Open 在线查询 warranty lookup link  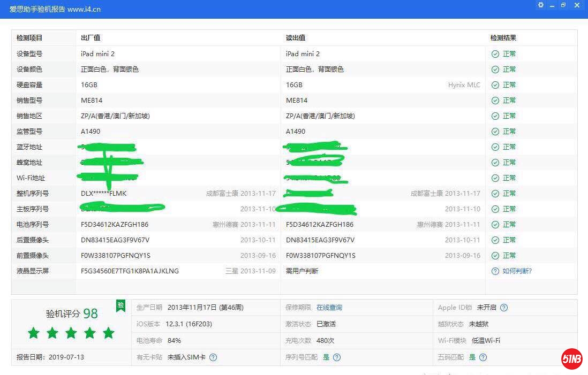pos(329,308)
